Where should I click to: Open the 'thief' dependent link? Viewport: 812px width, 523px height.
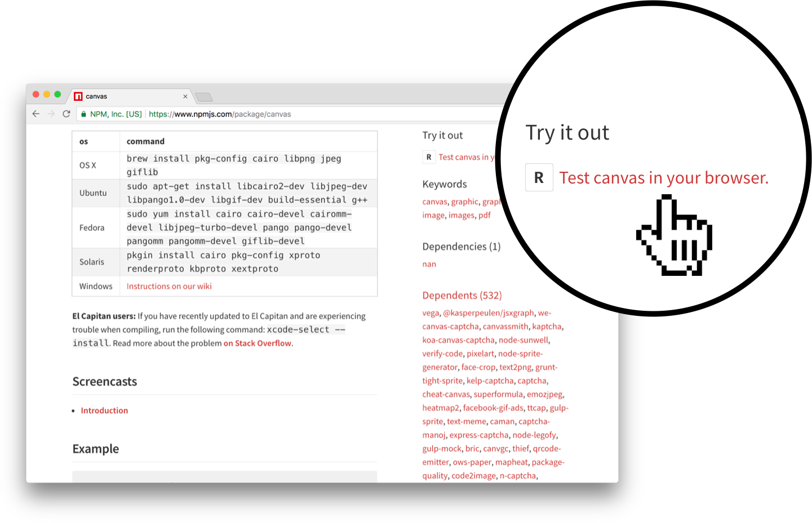coord(521,448)
